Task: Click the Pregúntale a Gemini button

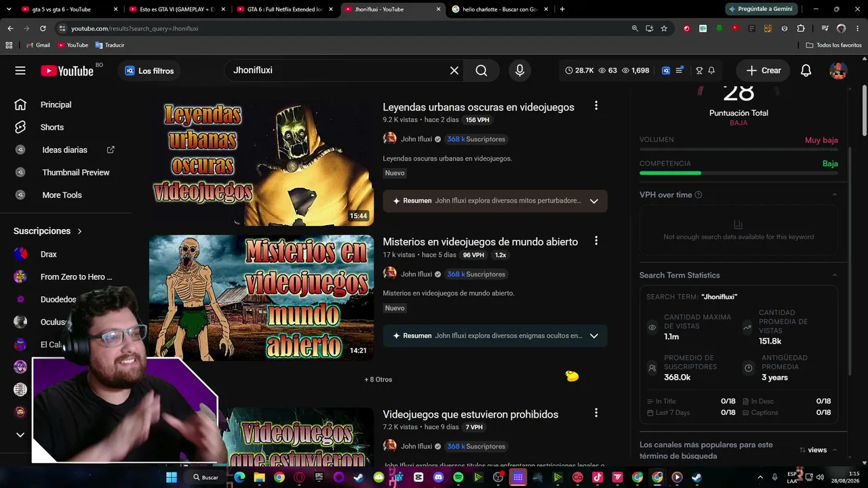Action: coord(760,9)
